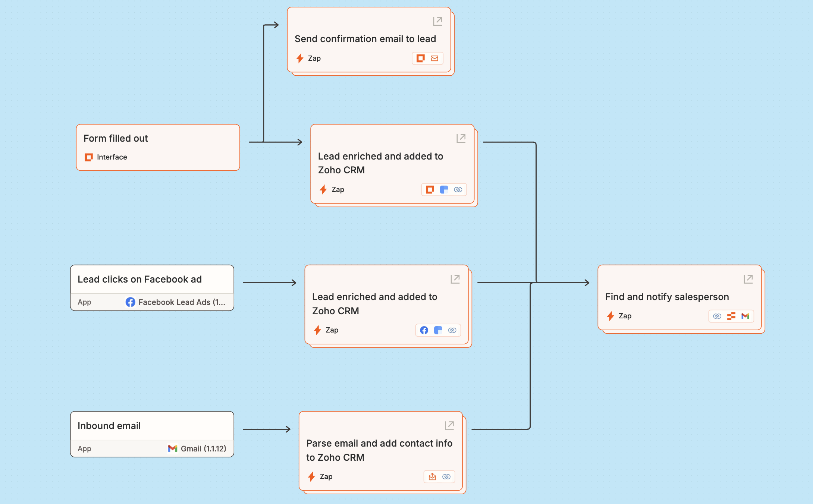This screenshot has width=813, height=504.
Task: Click the envelope icon in the confirmation email Zap
Action: point(434,59)
